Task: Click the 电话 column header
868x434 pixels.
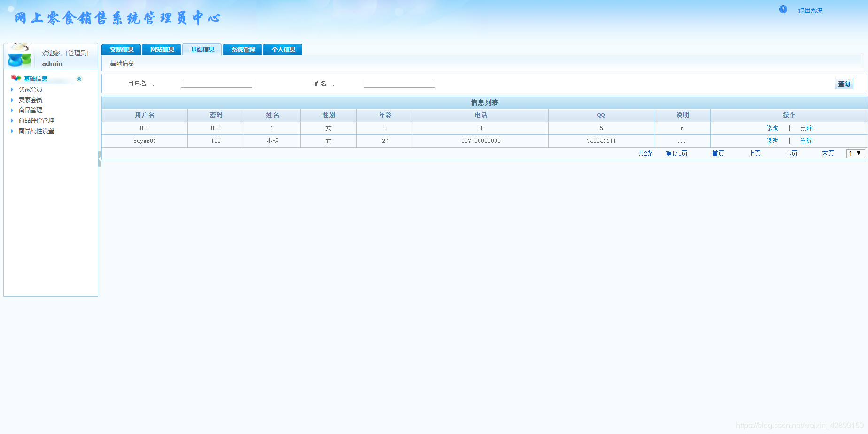Action: (481, 115)
